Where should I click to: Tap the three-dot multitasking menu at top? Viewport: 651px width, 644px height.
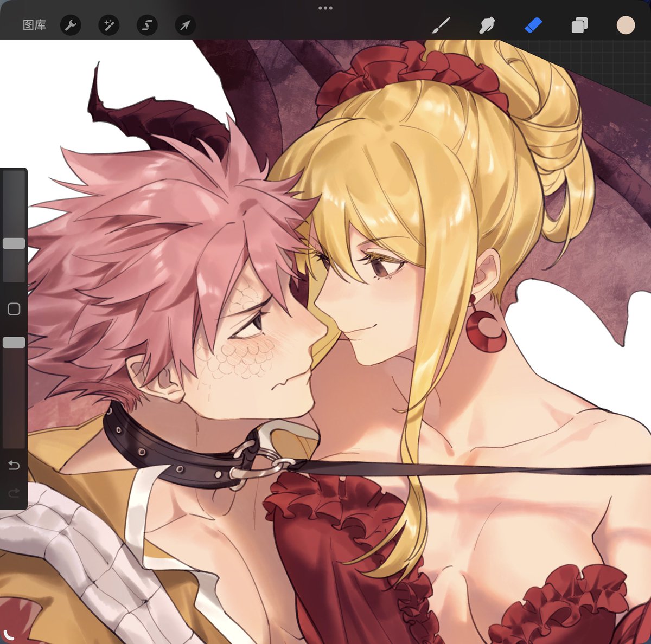point(325,8)
